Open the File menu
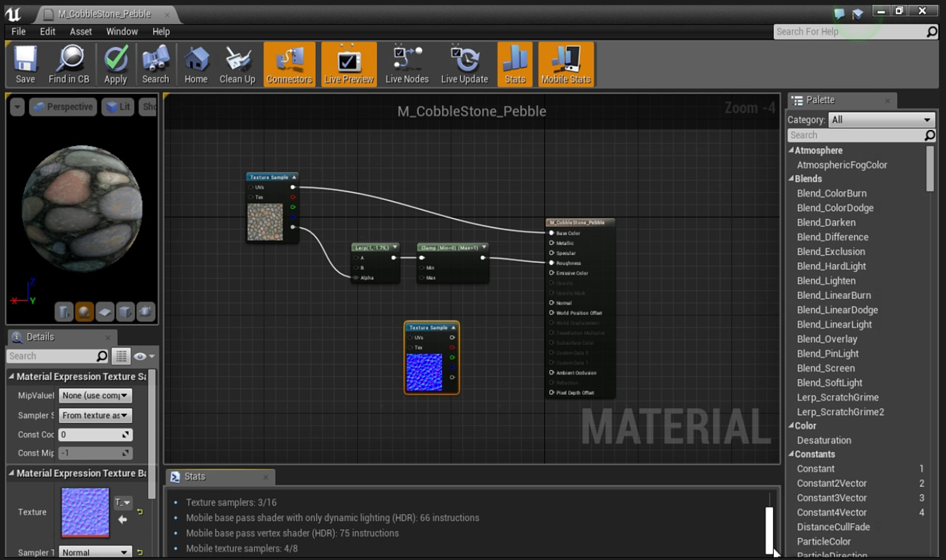The width and height of the screenshot is (946, 560). (x=19, y=32)
